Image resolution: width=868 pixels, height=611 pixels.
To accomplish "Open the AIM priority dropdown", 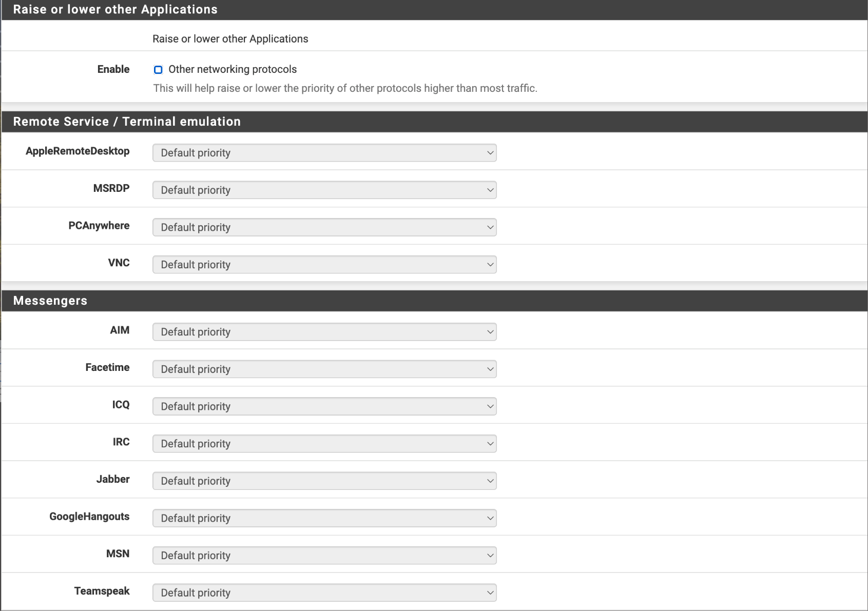I will tap(324, 332).
